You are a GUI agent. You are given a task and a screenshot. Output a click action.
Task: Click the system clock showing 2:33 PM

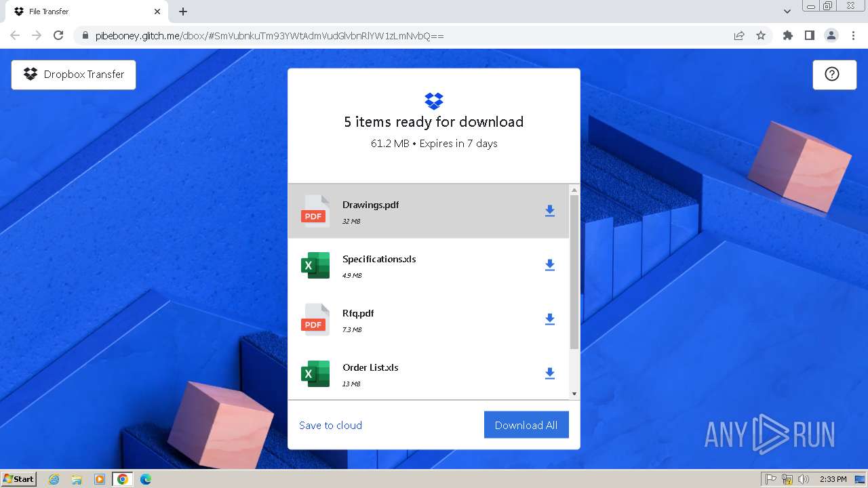tap(833, 479)
